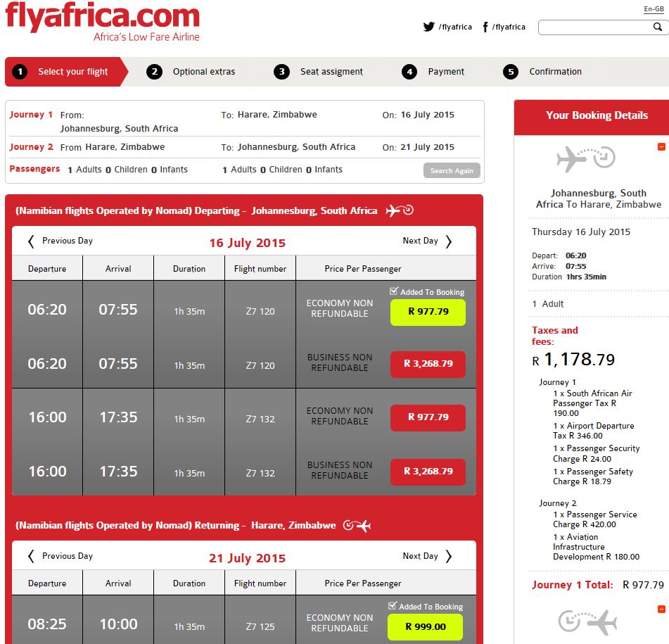Click /flyafrica Twitter link text
This screenshot has width=669, height=644.
coord(455,27)
